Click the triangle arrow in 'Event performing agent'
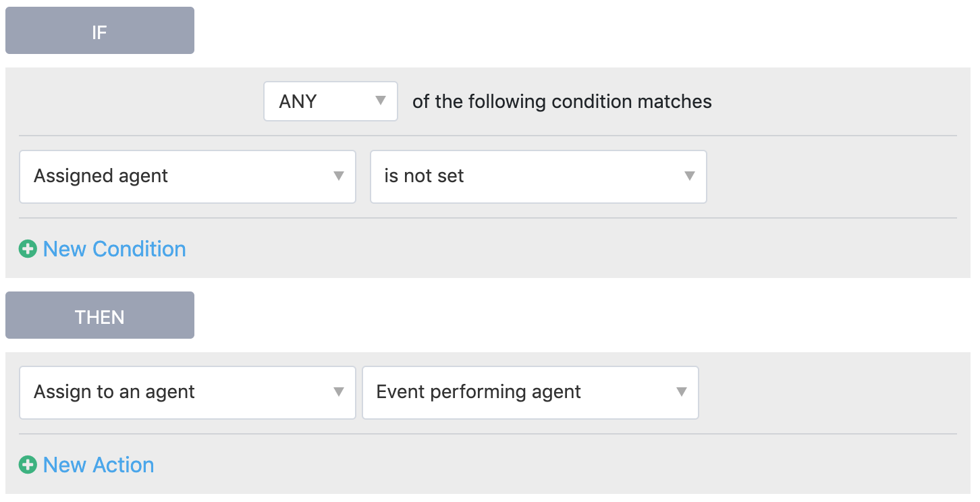The width and height of the screenshot is (980, 502). click(682, 392)
